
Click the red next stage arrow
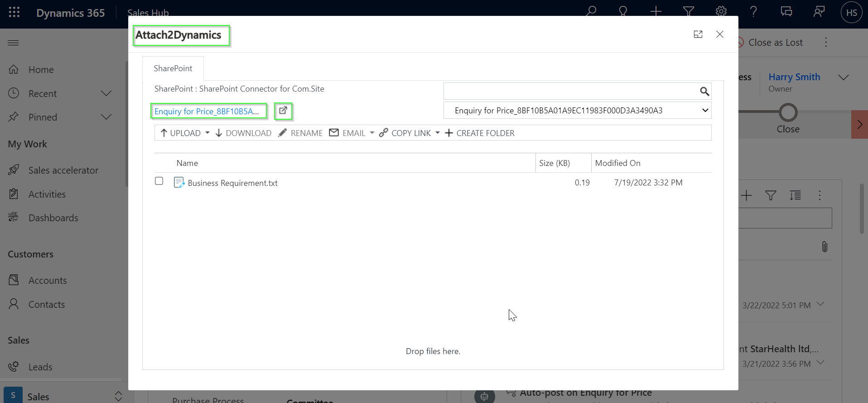click(x=860, y=124)
